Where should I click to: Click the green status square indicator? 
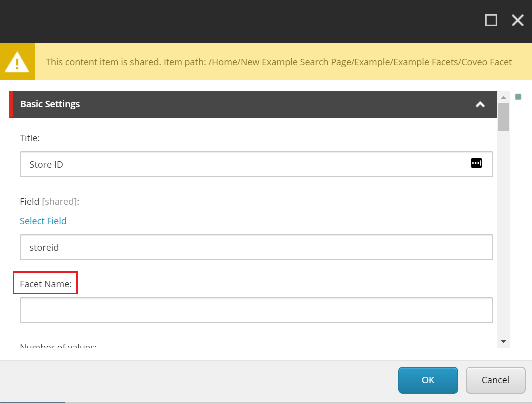click(517, 97)
